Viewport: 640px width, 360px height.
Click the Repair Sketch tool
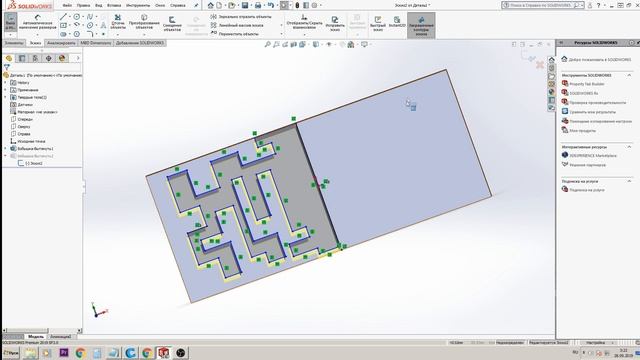coord(335,24)
